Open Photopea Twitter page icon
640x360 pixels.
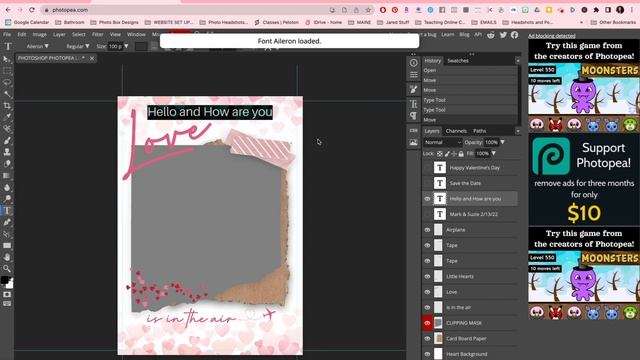pyautogui.click(x=503, y=35)
